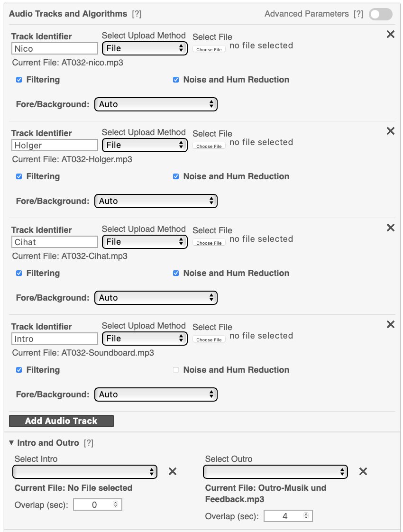Clear the selected outro file with X
This screenshot has height=532, width=403.
(x=363, y=471)
